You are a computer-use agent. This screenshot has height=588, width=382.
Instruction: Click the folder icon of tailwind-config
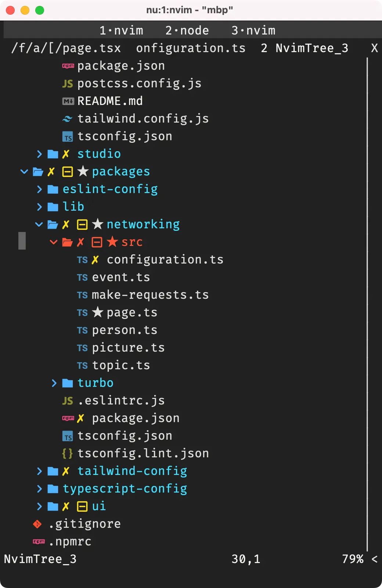[53, 471]
